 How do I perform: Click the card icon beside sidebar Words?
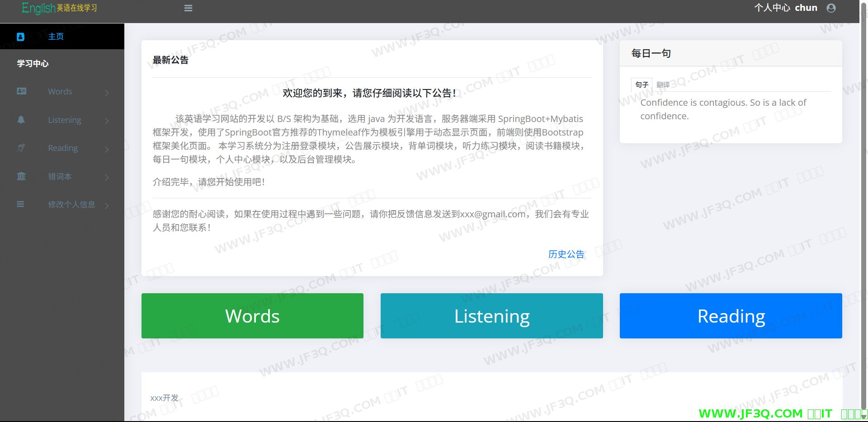(21, 91)
